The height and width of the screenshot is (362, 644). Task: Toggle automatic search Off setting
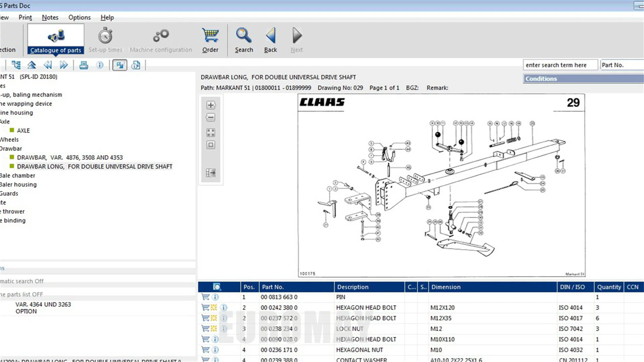point(22,281)
